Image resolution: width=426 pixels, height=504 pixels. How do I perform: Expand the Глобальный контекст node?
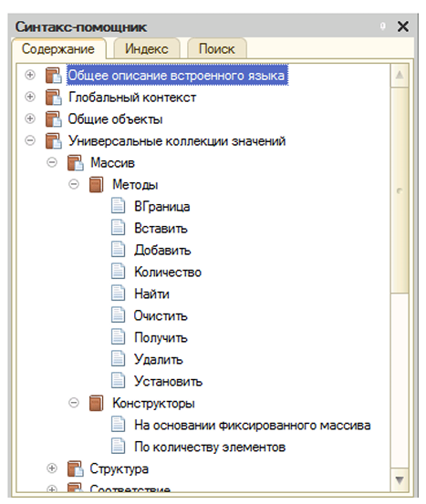(30, 97)
